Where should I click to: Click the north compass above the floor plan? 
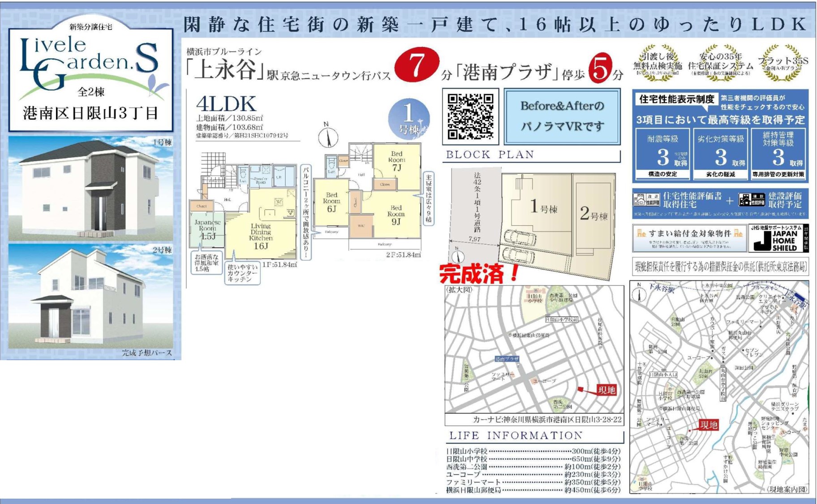[328, 137]
